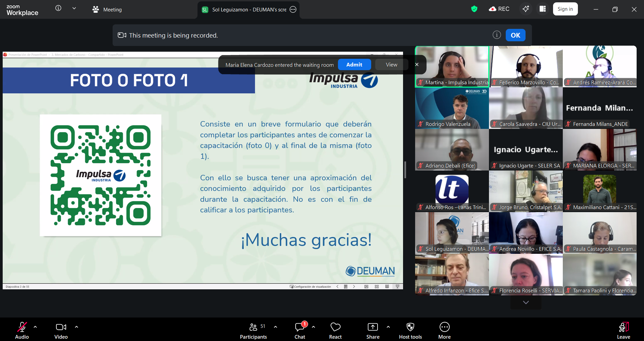Viewport: 644px width, 341px height.
Task: Expand audio settings arrow next to Audio
Action: [x=35, y=327]
